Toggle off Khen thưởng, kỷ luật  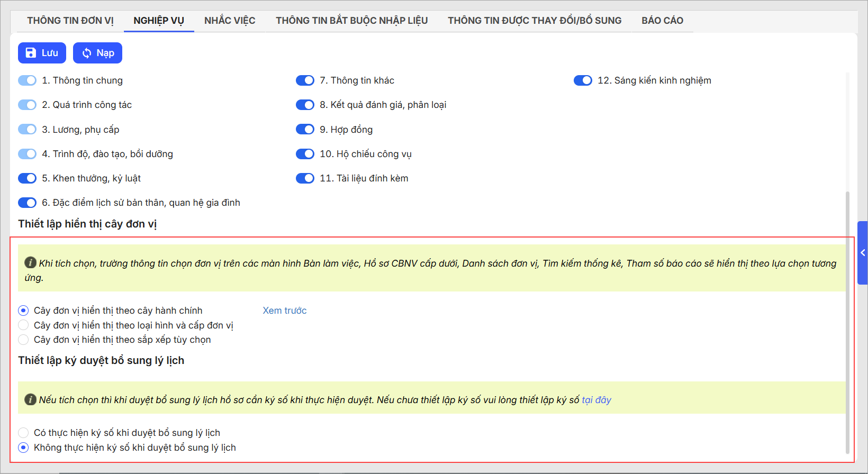(x=28, y=178)
